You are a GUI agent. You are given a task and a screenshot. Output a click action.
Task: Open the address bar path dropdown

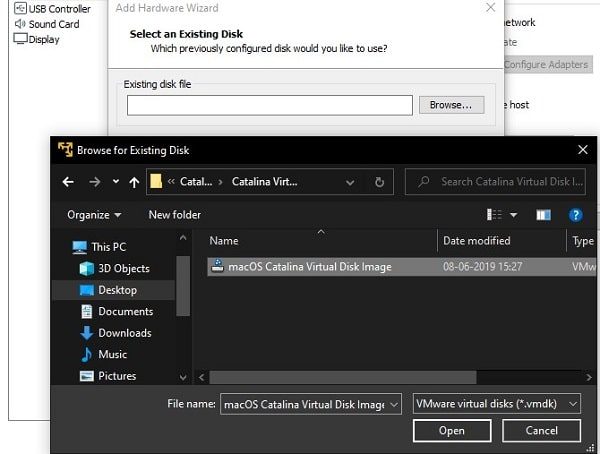[x=350, y=183]
